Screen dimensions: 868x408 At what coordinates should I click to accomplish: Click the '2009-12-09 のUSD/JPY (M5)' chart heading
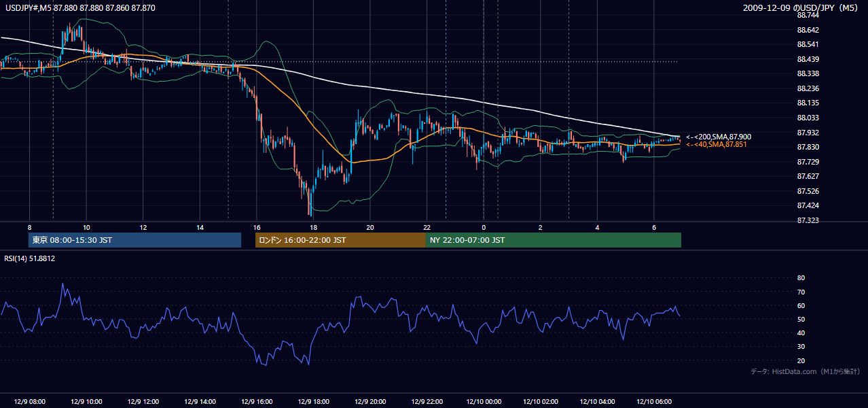tap(801, 7)
